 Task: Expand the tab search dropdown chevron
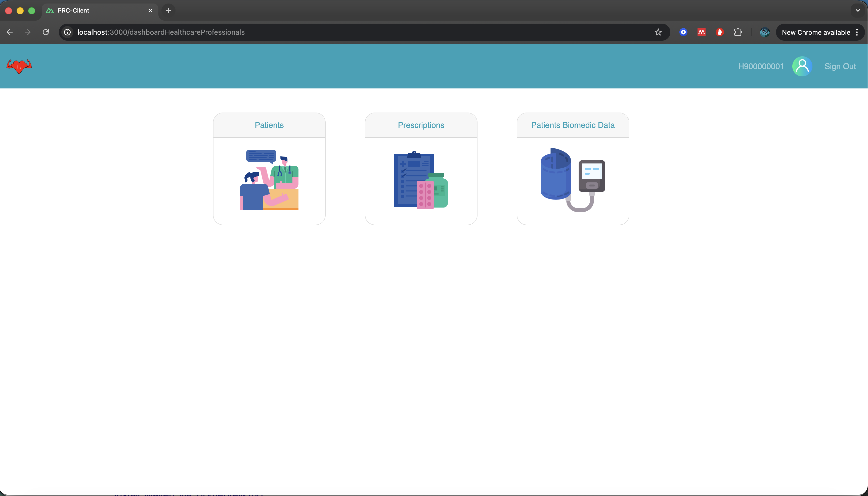858,11
